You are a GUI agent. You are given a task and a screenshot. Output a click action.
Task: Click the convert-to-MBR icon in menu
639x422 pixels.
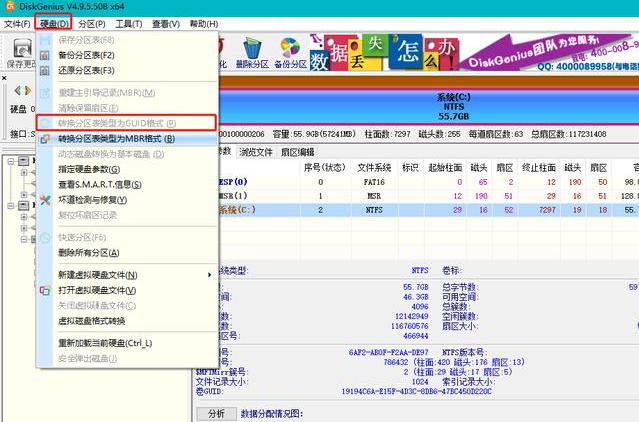tap(45, 139)
